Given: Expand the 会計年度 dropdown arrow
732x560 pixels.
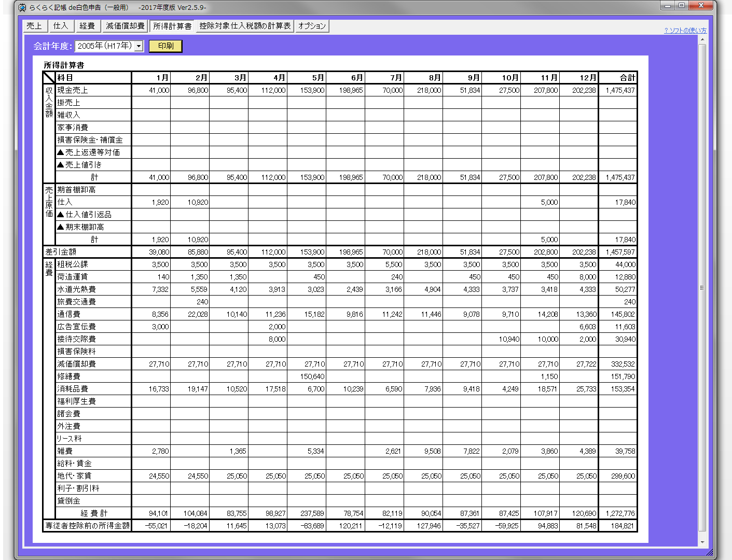Looking at the screenshot, I should click(x=139, y=46).
